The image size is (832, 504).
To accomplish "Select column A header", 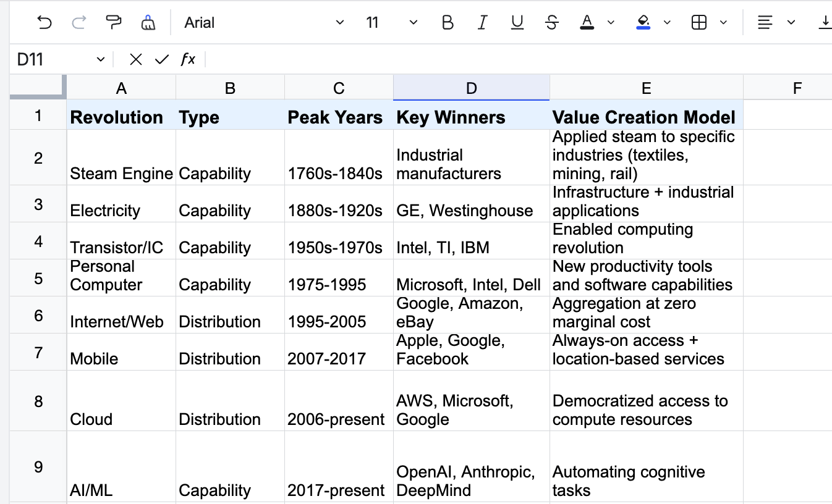I will point(121,88).
